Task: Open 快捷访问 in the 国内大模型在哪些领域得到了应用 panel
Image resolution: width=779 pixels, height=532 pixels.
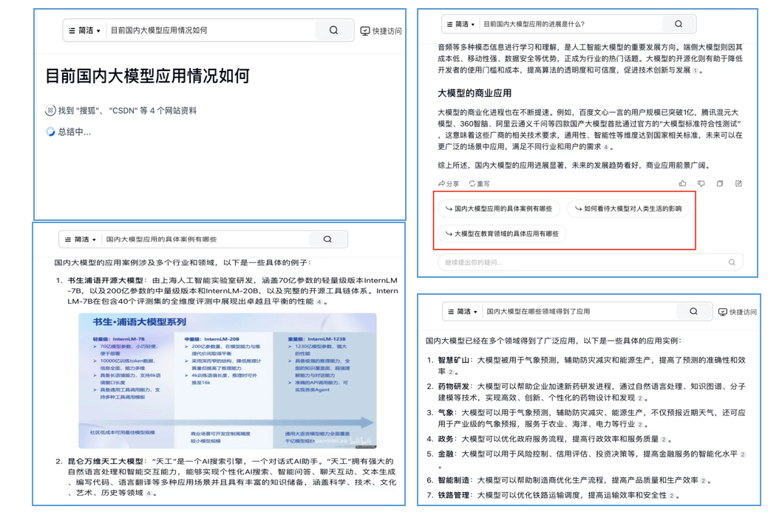Action: 738,312
